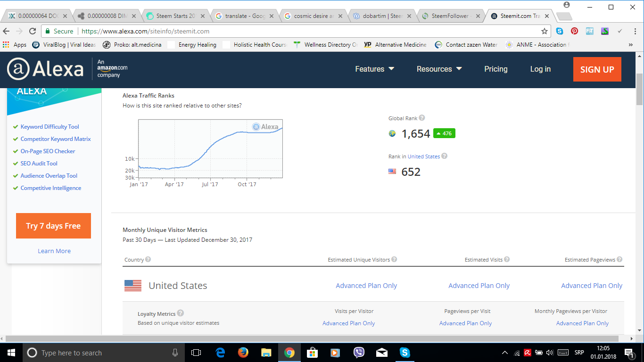Expand the Resources dropdown menu
644x362 pixels.
(439, 69)
